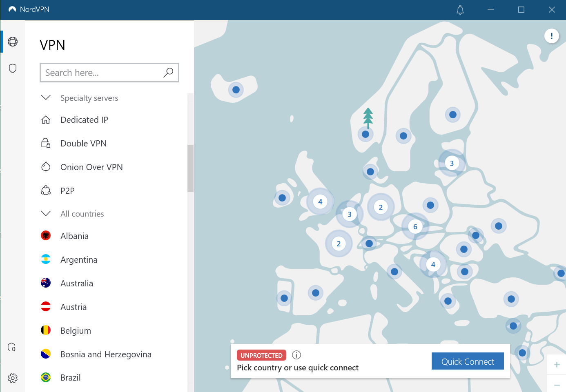Viewport: 566px width, 392px height.
Task: Click the Brazil flag icon
Action: (46, 377)
